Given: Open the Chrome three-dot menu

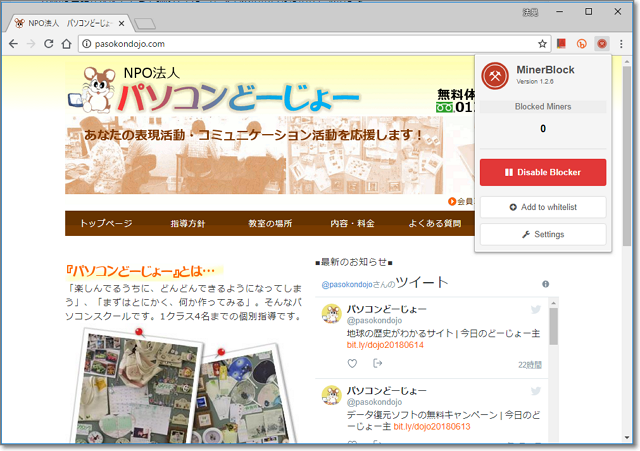Looking at the screenshot, I should pos(622,44).
